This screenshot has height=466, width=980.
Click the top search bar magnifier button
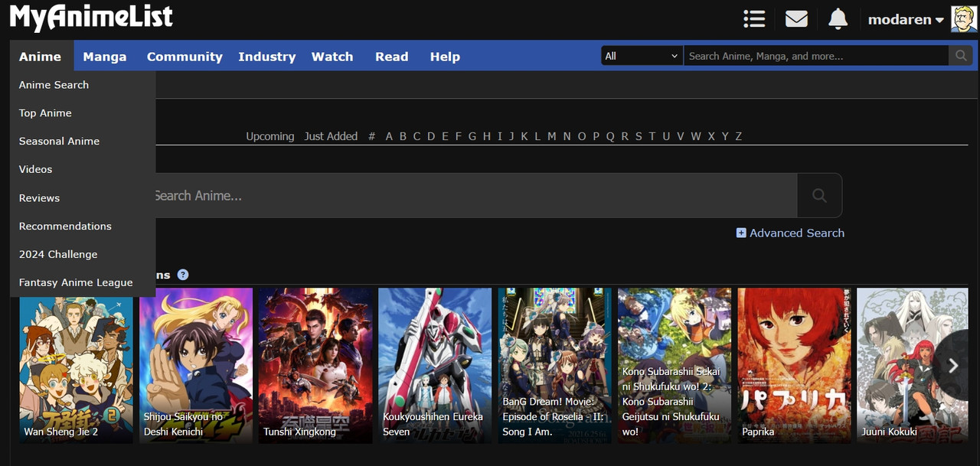coord(961,56)
